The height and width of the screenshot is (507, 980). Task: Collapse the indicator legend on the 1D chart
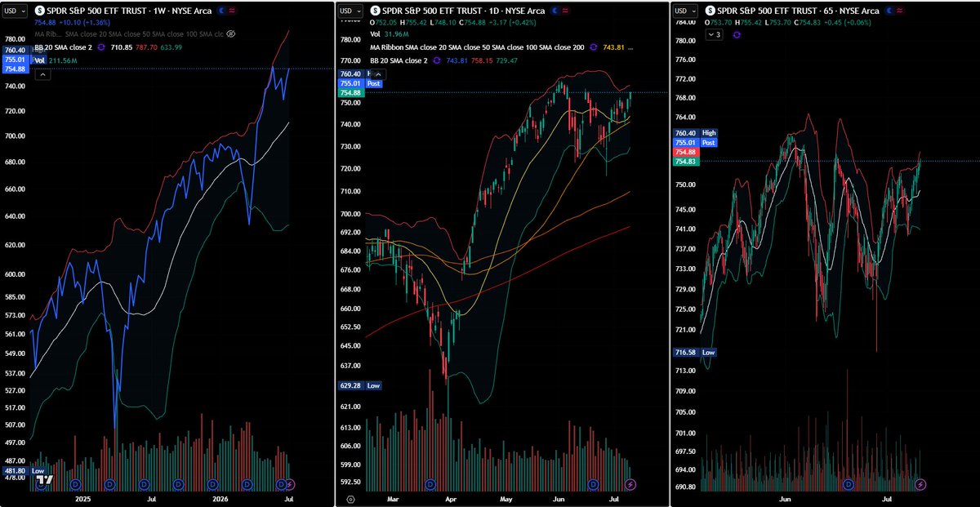pyautogui.click(x=378, y=74)
